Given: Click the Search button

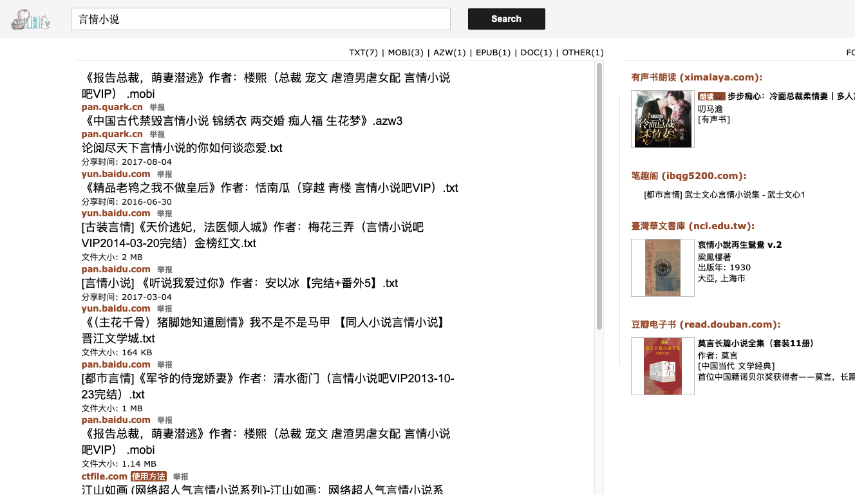Looking at the screenshot, I should 507,19.
